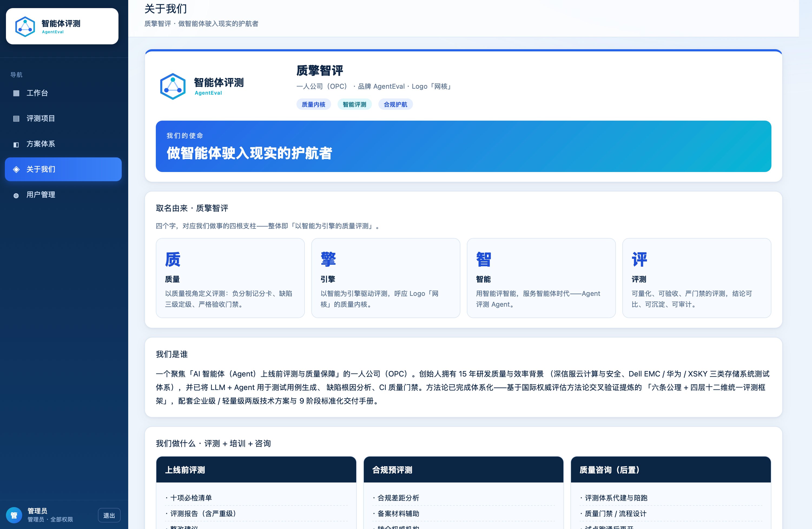Image resolution: width=812 pixels, height=529 pixels.
Task: Select the 评 评测 card
Action: tap(697, 278)
